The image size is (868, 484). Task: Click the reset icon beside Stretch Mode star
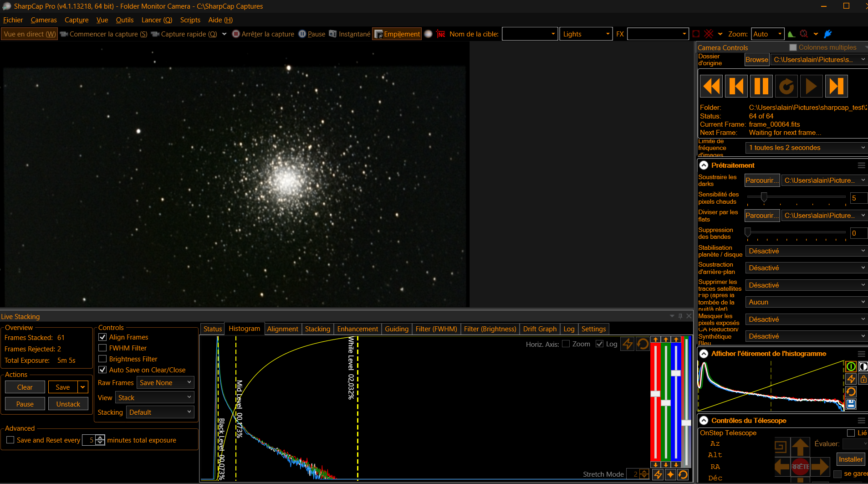(683, 474)
